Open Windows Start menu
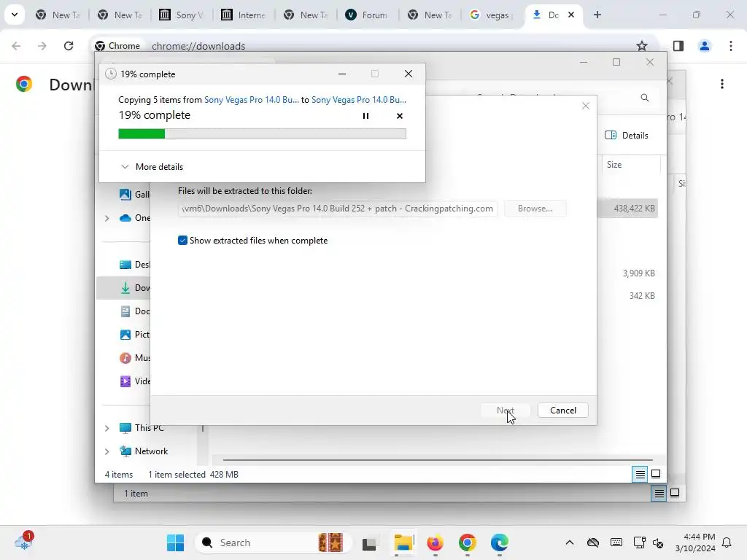This screenshot has width=747, height=560. click(x=175, y=542)
